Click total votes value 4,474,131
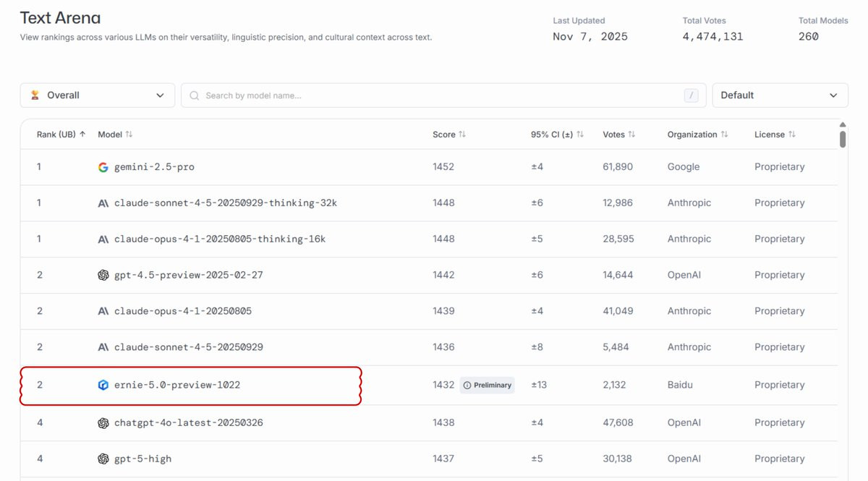868x481 pixels. point(712,37)
